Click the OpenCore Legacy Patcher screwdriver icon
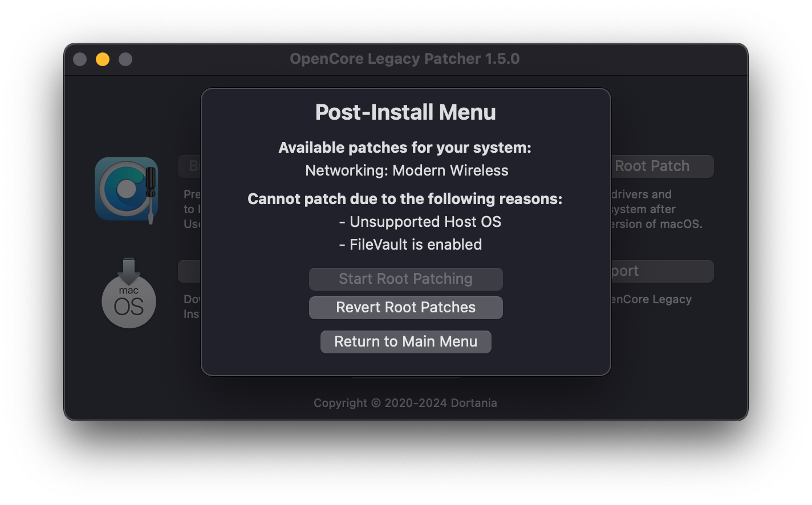This screenshot has height=505, width=812. coord(127,189)
